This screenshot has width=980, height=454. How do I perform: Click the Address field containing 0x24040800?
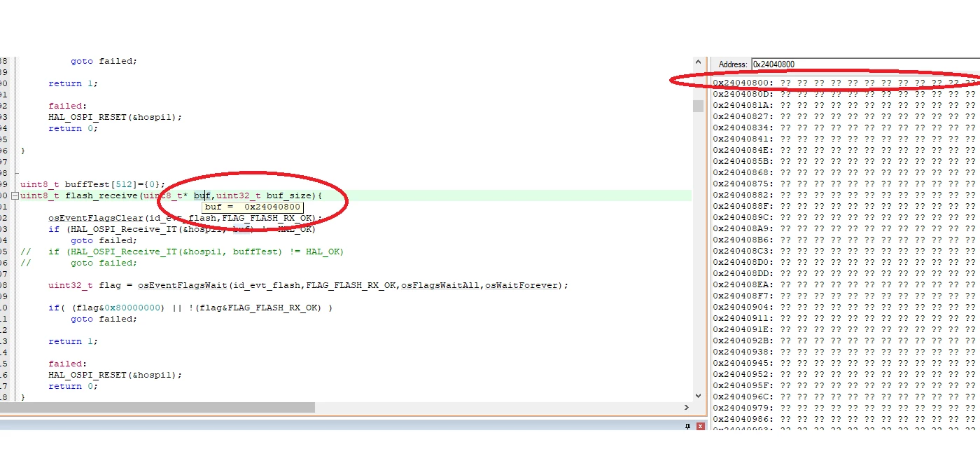pyautogui.click(x=865, y=64)
